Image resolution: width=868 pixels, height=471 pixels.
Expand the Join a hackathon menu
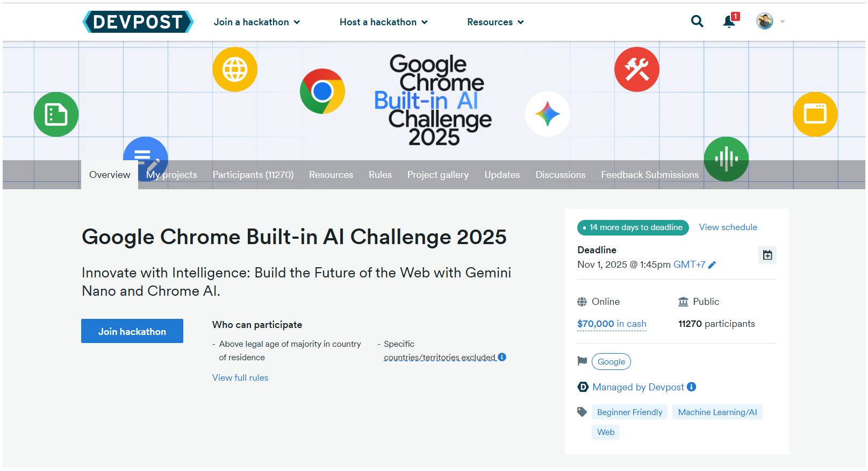(x=257, y=22)
